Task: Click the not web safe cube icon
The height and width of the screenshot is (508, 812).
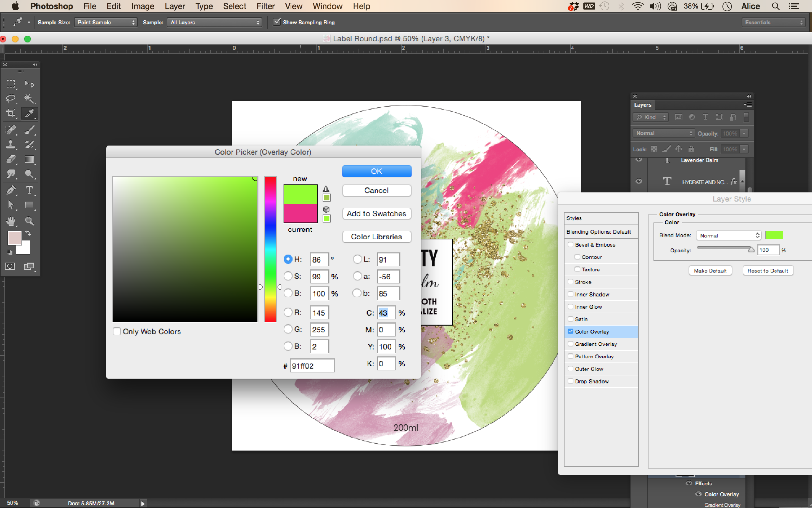Action: point(326,209)
